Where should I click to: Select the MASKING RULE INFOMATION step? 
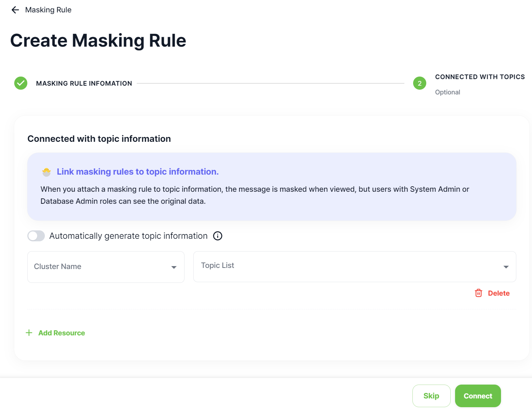pos(84,83)
